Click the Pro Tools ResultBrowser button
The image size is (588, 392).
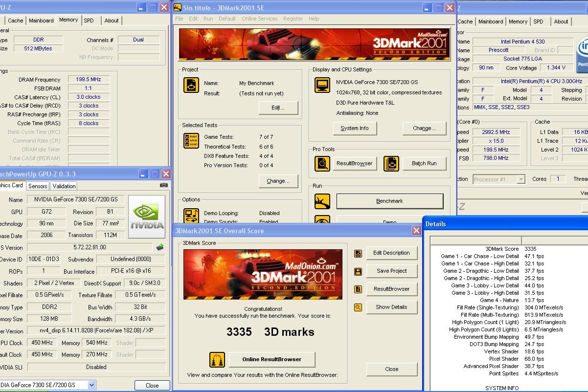(355, 163)
